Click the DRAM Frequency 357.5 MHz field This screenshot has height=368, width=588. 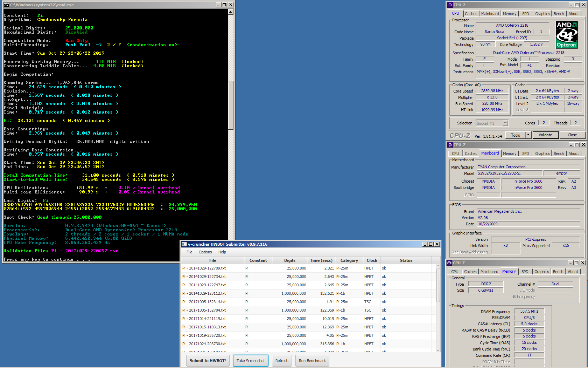pos(529,311)
